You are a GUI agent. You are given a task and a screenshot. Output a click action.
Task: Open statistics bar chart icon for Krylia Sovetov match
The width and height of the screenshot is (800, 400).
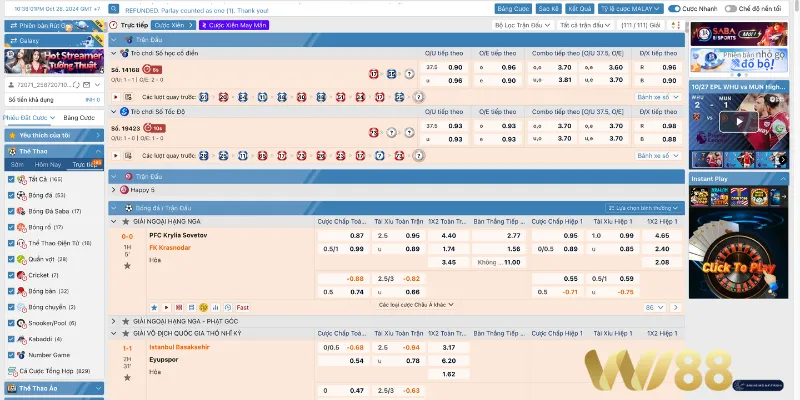[216, 308]
